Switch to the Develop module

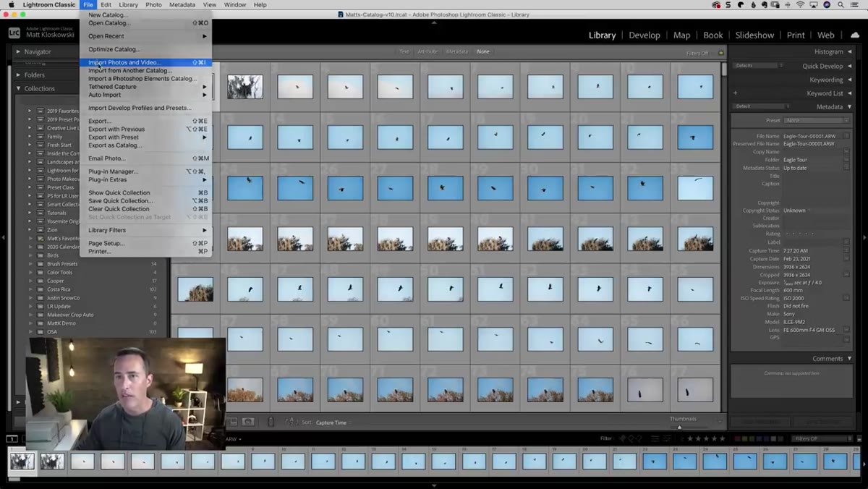pyautogui.click(x=644, y=35)
